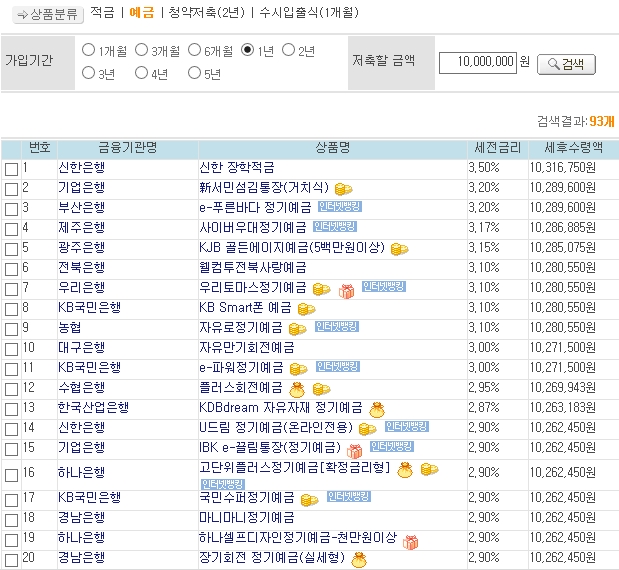Click the 세후수령액 column header
The width and height of the screenshot is (619, 570).
click(574, 148)
